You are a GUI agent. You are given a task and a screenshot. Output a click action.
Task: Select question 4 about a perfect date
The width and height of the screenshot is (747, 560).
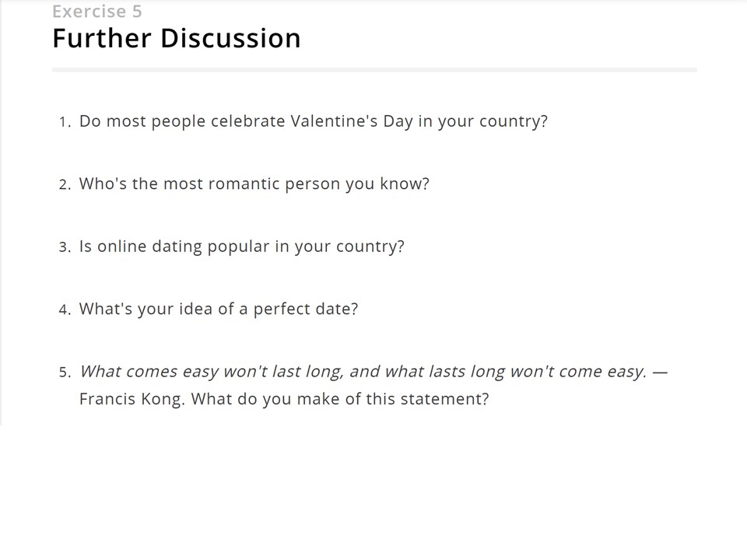(x=219, y=309)
